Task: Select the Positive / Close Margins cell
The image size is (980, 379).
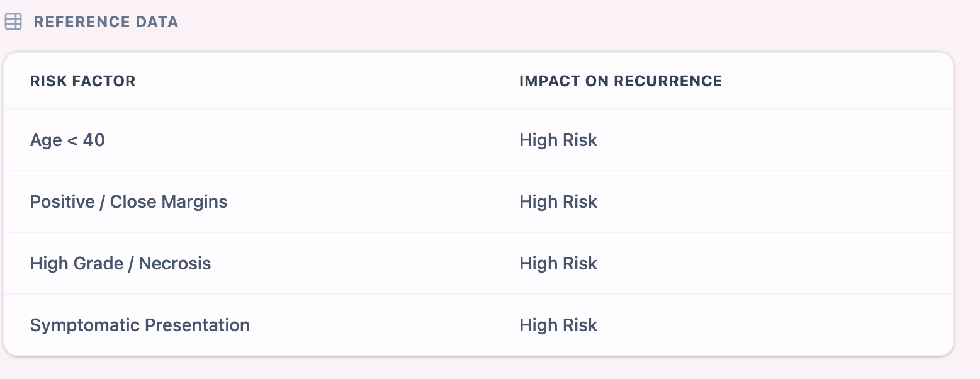Action: coord(128,202)
